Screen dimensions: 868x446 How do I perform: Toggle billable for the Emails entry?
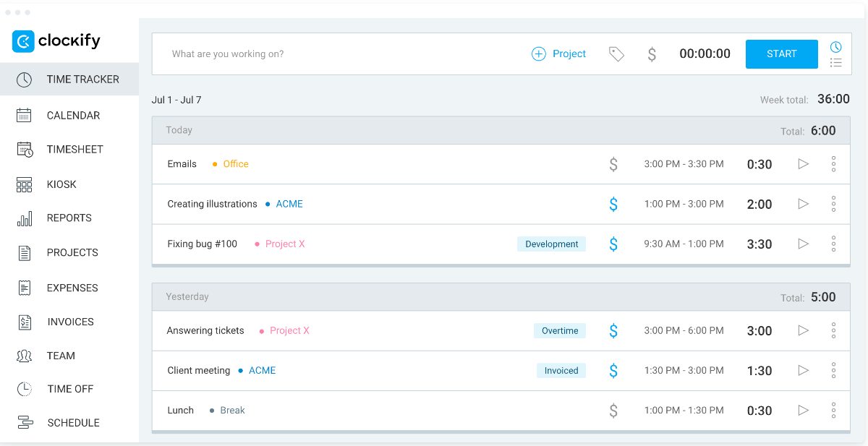click(613, 164)
